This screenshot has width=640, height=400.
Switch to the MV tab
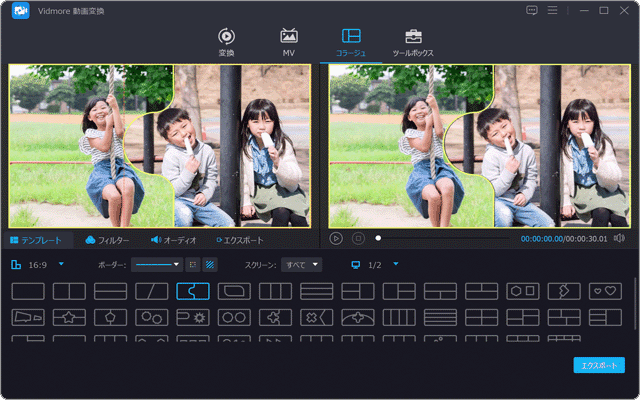pyautogui.click(x=289, y=42)
